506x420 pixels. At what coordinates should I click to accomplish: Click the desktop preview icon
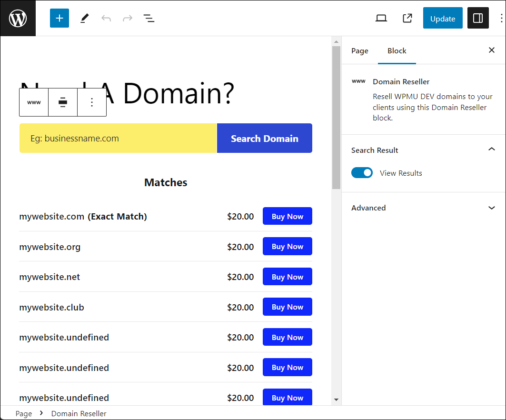[381, 18]
